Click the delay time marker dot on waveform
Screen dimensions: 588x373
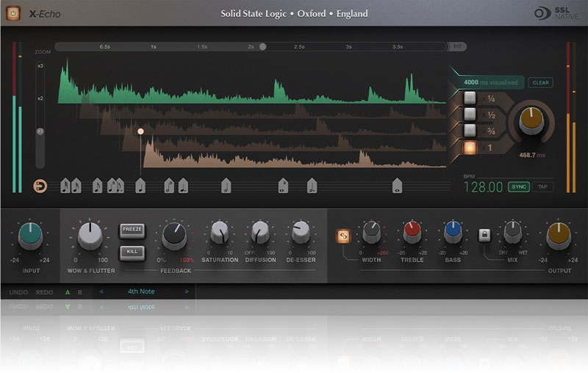(140, 132)
